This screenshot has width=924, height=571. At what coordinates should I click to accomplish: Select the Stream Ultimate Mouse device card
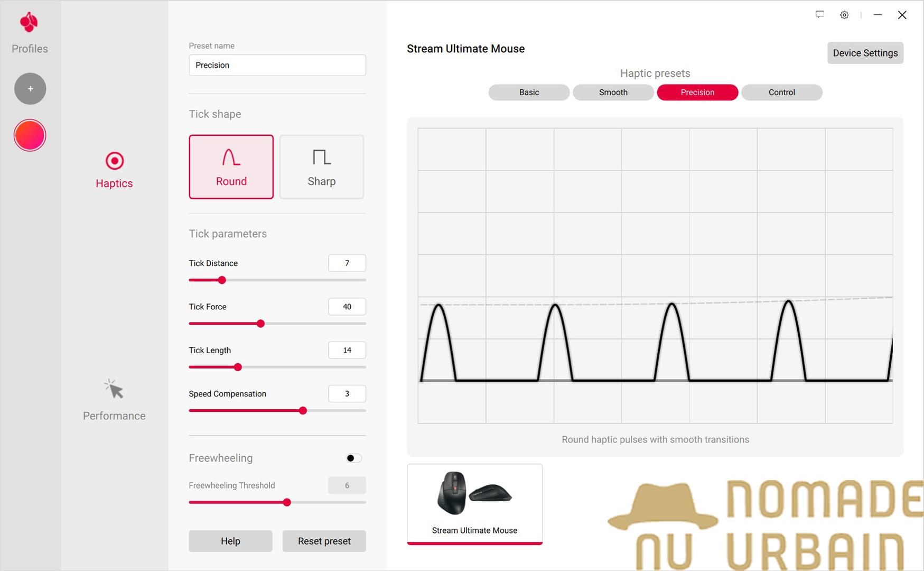click(474, 504)
